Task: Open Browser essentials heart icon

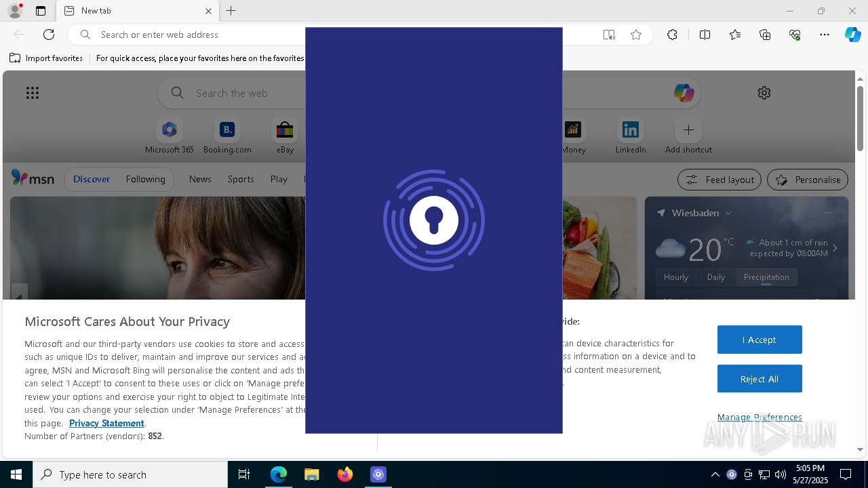Action: pos(795,35)
